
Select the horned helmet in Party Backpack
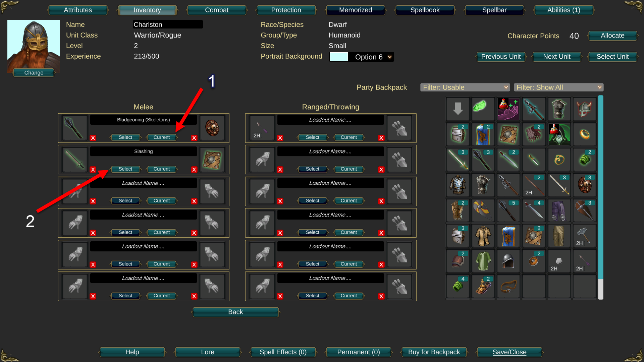[584, 109]
